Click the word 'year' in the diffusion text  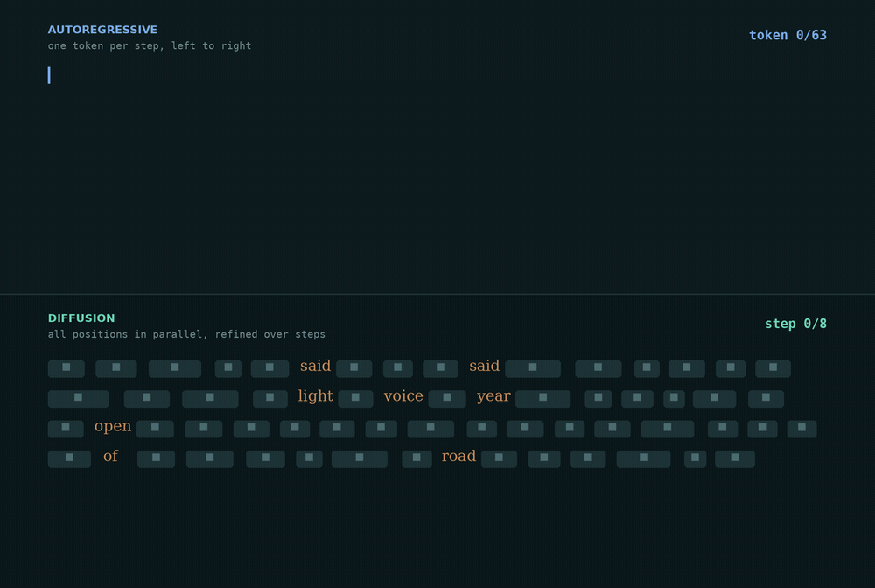pos(493,396)
